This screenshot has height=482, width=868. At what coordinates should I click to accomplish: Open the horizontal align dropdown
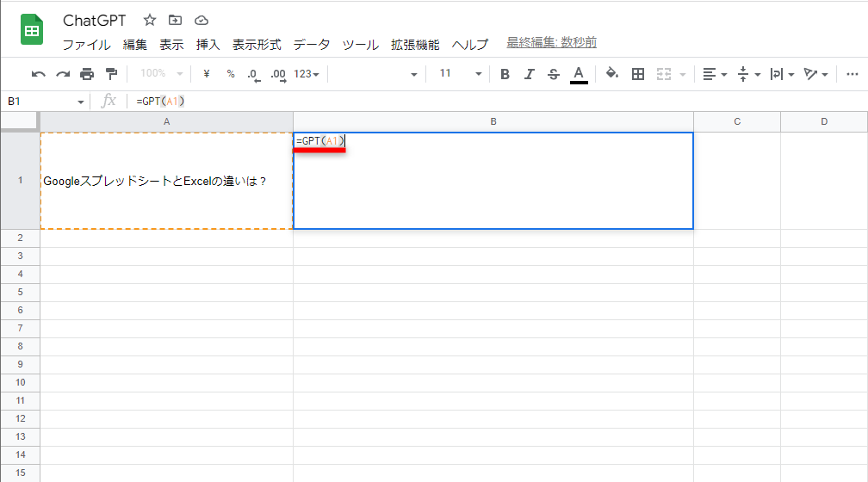(x=715, y=74)
